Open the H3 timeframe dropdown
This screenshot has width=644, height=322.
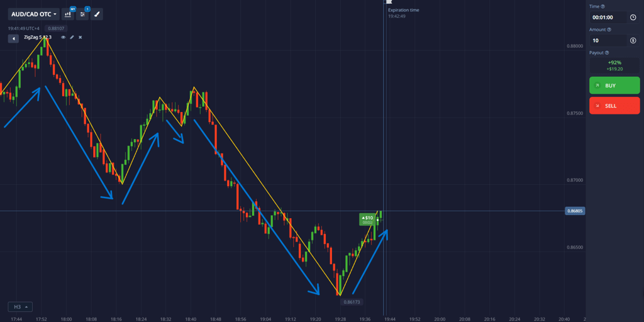[20, 307]
